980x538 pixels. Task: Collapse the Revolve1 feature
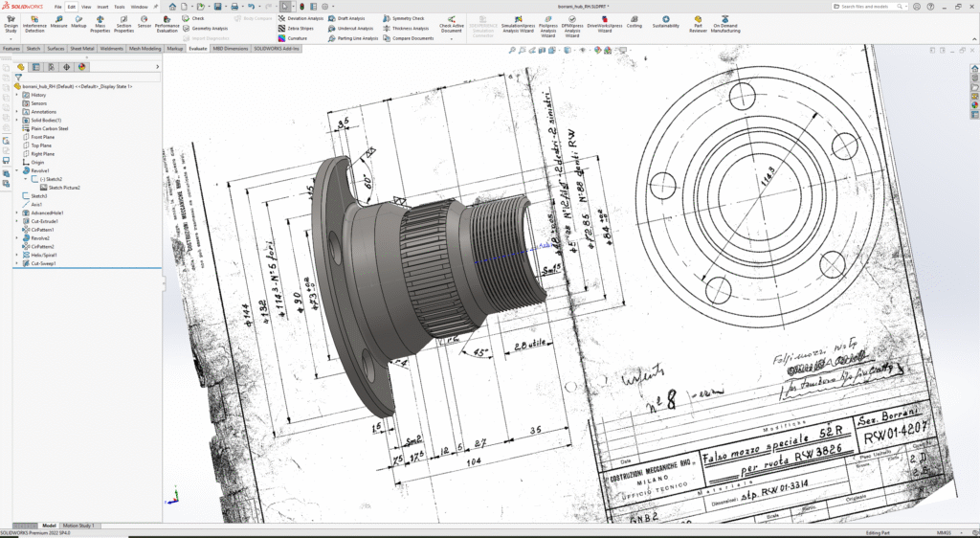(x=17, y=170)
